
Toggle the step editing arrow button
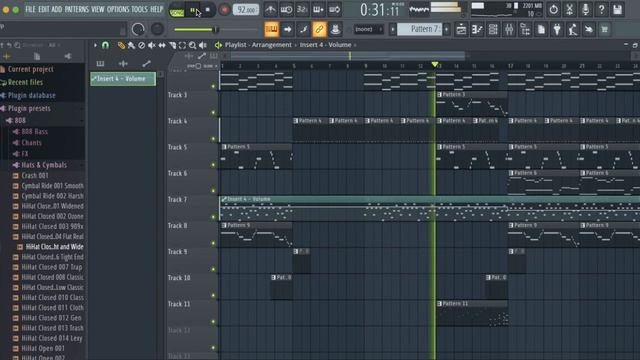pos(287,29)
